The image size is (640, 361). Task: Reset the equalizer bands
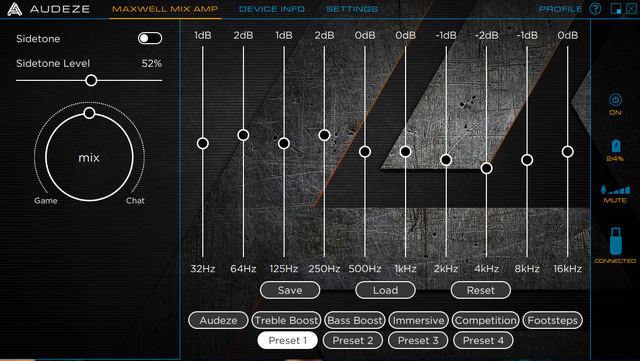[x=480, y=290]
